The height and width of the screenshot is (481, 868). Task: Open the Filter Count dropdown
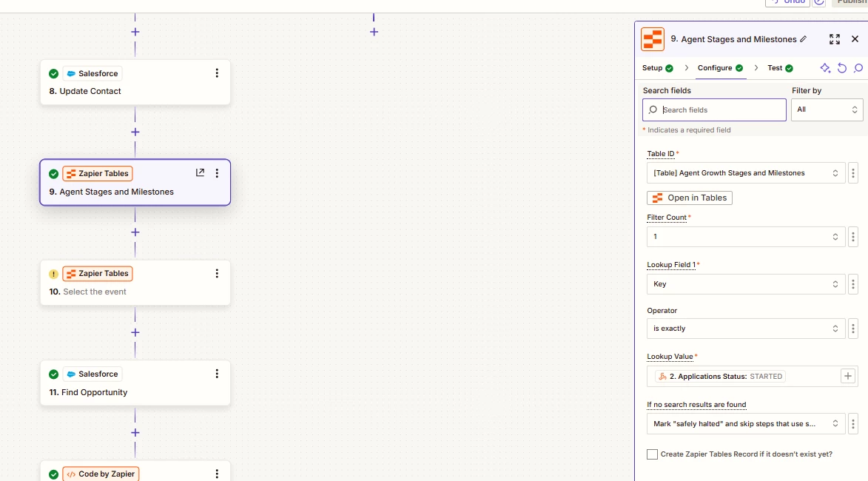746,237
